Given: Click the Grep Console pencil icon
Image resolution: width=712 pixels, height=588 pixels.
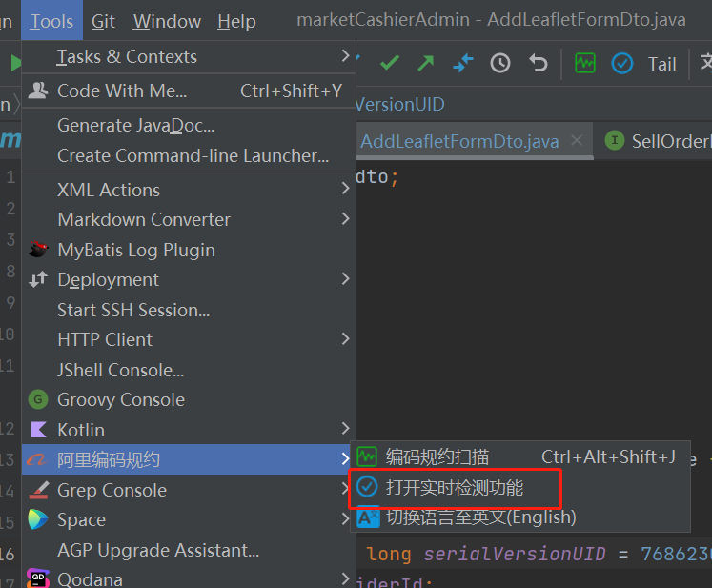Looking at the screenshot, I should [38, 490].
